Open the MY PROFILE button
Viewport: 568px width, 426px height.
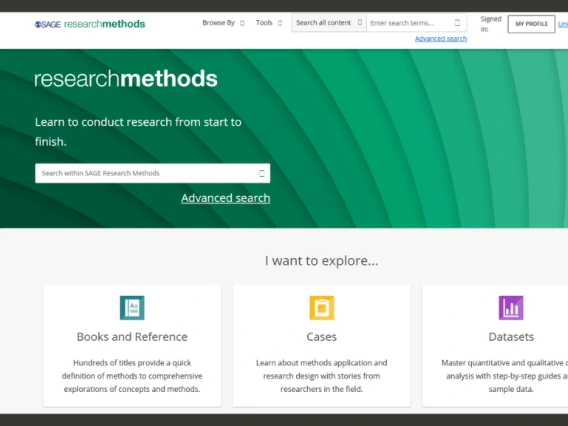[x=531, y=24]
